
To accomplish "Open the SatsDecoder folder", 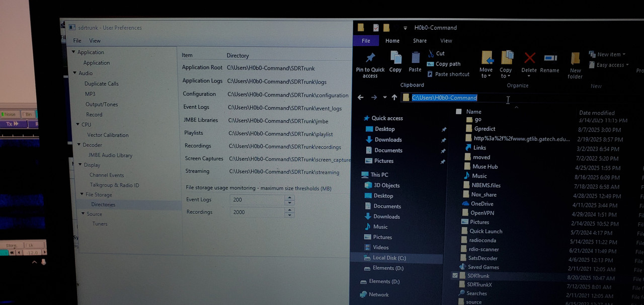I will click(x=482, y=258).
